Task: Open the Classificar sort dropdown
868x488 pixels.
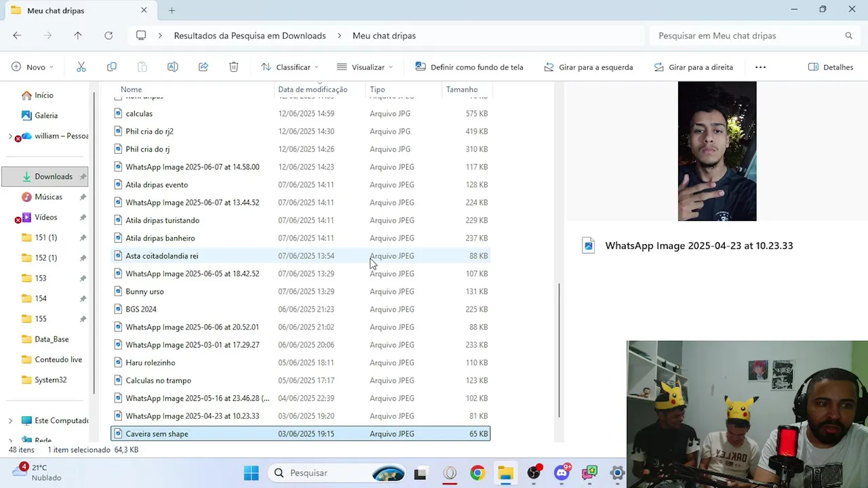Action: click(290, 67)
